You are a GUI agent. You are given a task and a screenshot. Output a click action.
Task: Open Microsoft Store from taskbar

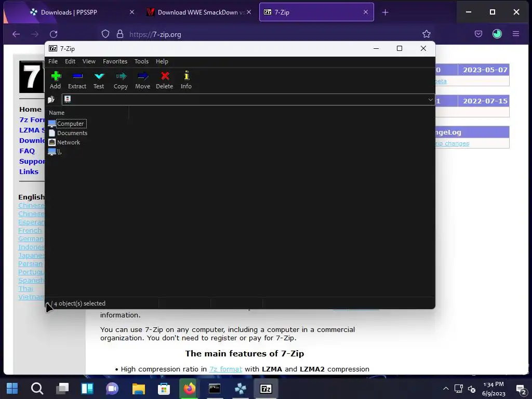click(x=164, y=389)
